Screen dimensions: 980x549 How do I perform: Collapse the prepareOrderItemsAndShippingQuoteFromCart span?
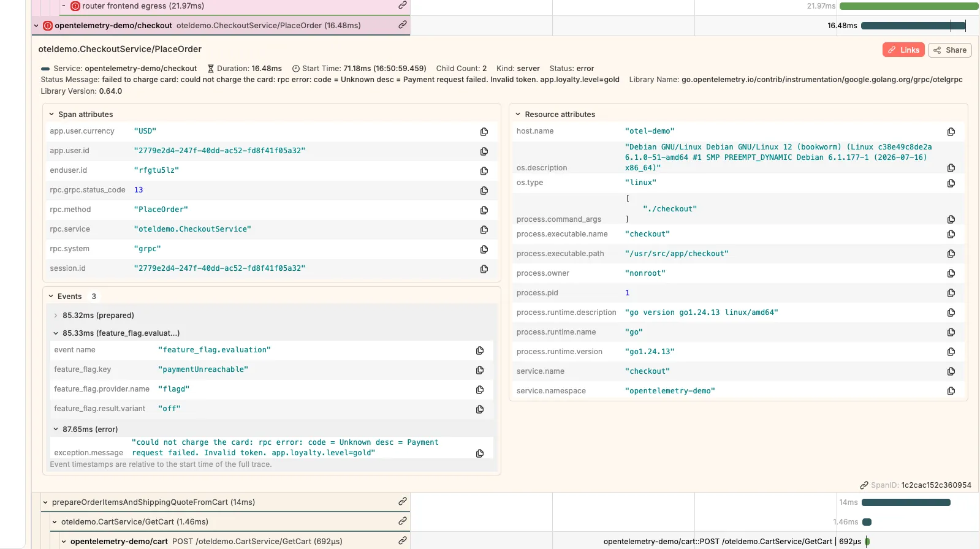(45, 502)
